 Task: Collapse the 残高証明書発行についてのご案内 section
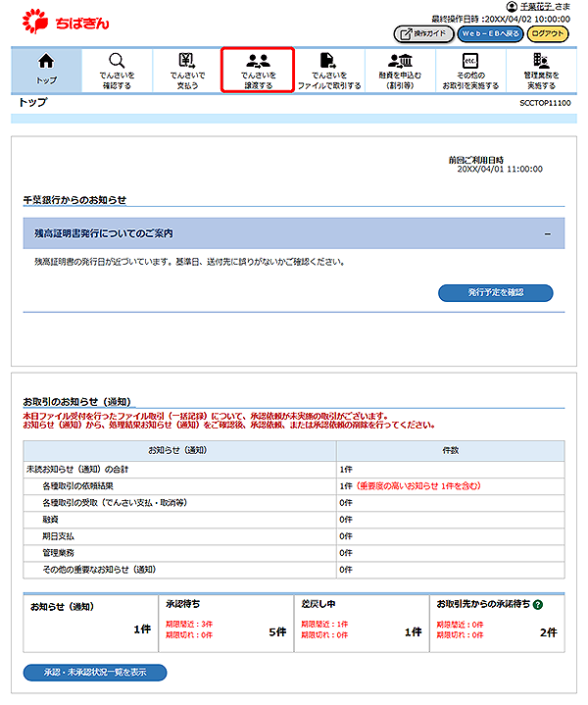(547, 233)
